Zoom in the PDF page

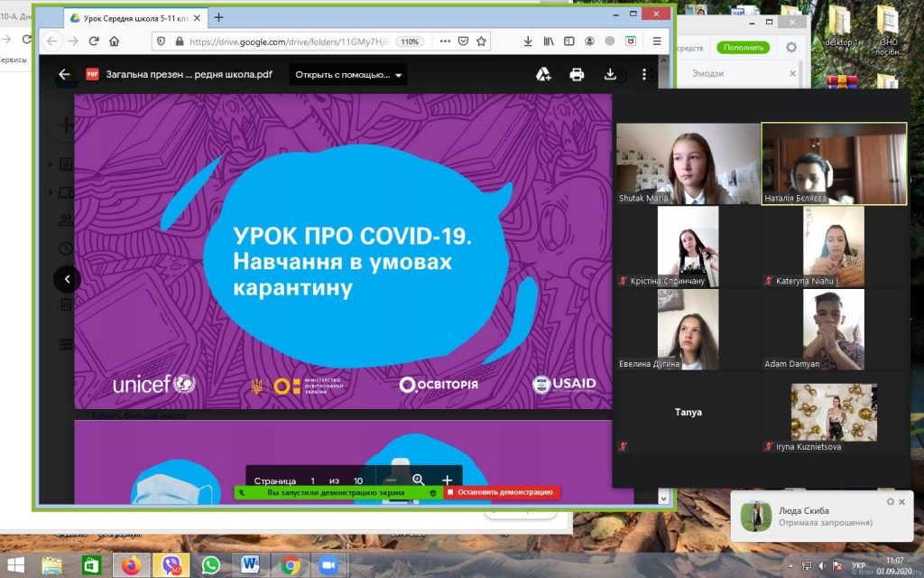point(447,480)
